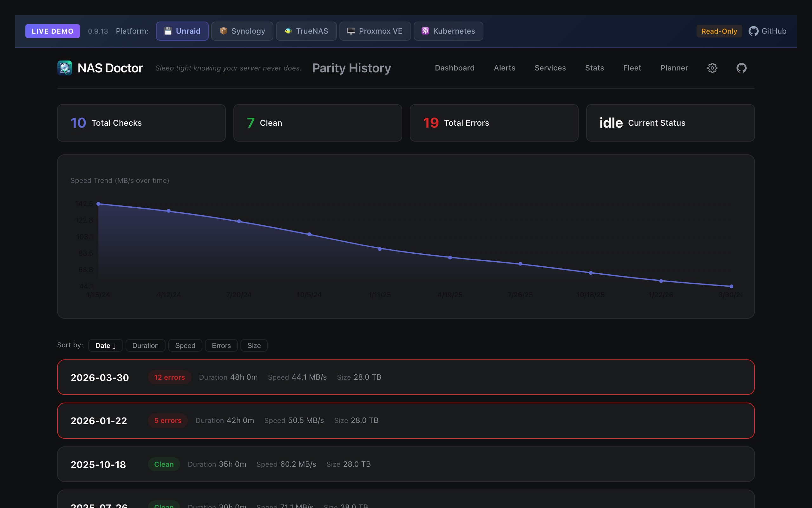
Task: Go to the Stats page
Action: point(595,68)
